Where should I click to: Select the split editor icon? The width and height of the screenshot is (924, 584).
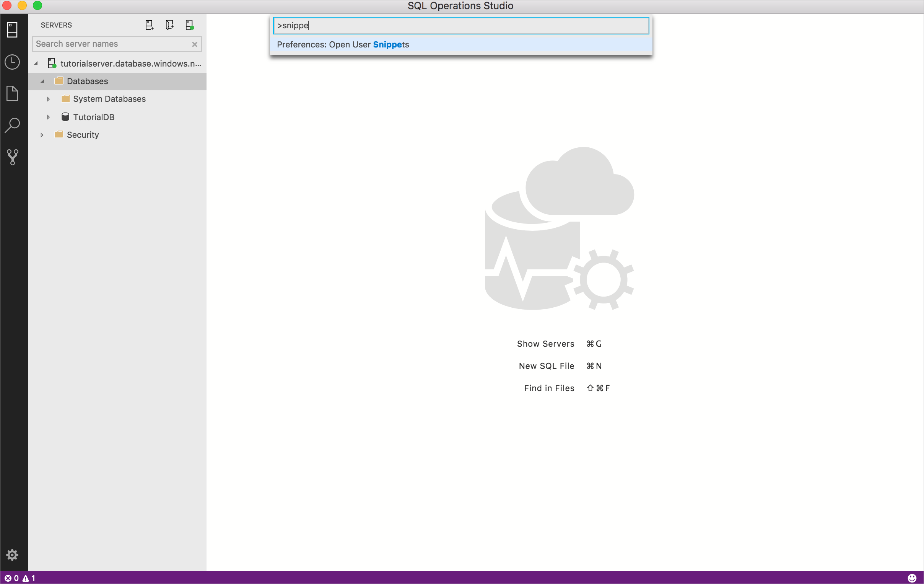tap(149, 25)
